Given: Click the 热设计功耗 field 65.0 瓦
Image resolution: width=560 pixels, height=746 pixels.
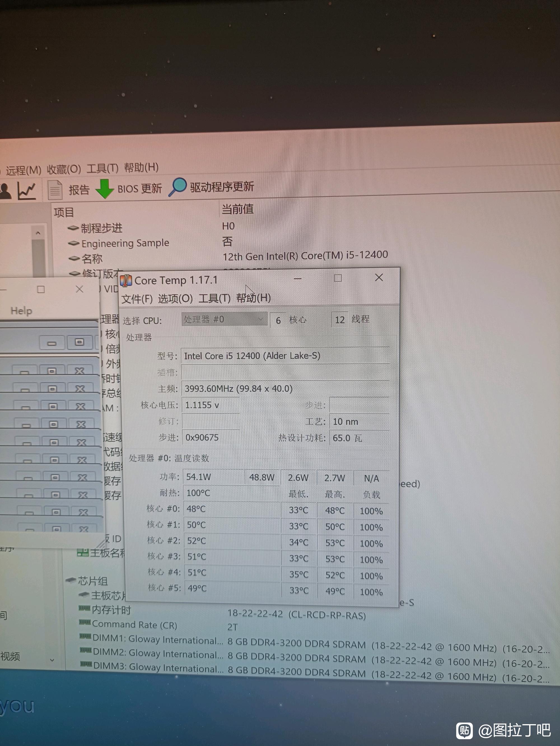Looking at the screenshot, I should point(360,438).
